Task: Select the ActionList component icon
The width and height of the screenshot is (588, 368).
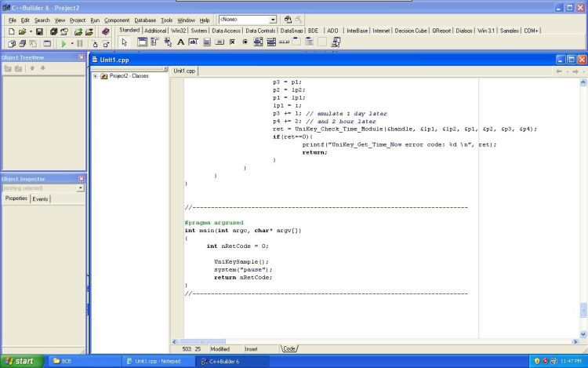Action: pos(336,42)
